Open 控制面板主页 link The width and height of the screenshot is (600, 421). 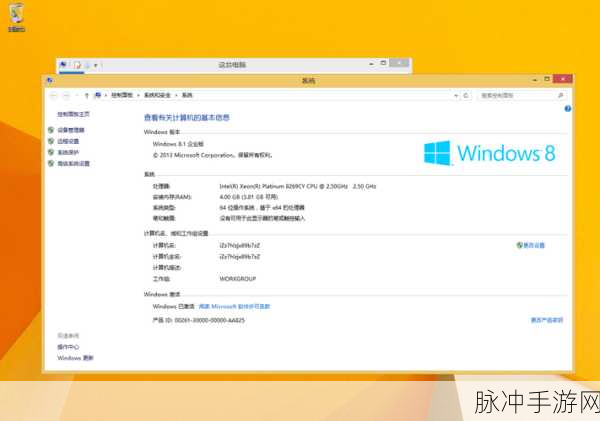(73, 114)
